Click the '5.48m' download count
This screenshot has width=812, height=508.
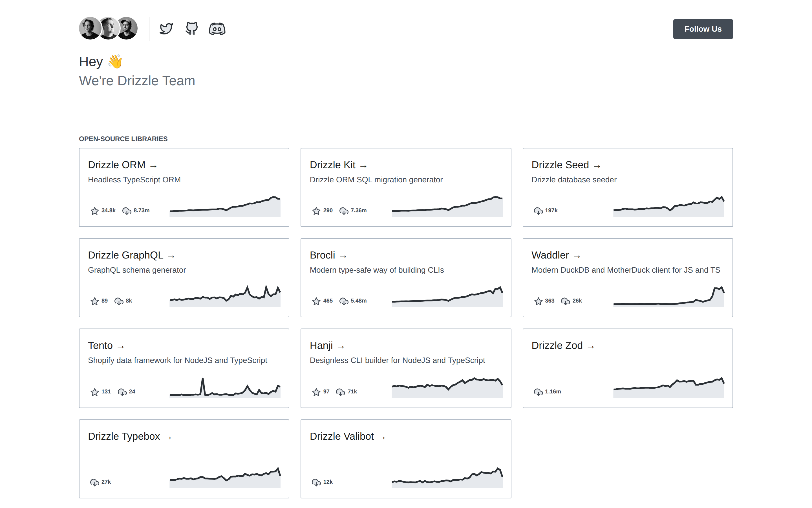coord(359,301)
